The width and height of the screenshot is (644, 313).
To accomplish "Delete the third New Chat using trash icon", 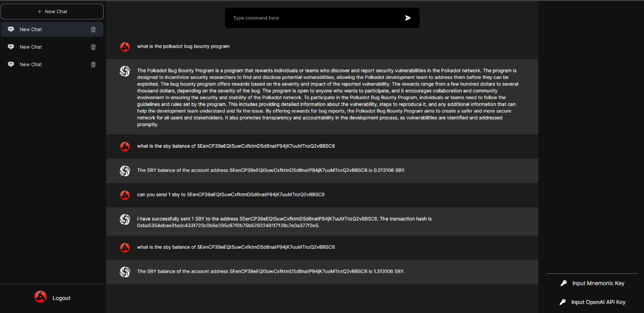I will (93, 64).
